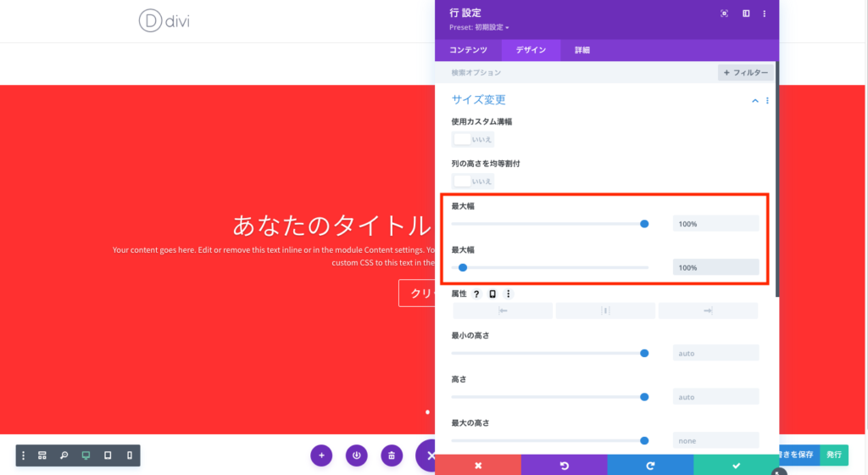The width and height of the screenshot is (868, 475).
Task: Click the 最大の高さ slider handle
Action: point(644,441)
